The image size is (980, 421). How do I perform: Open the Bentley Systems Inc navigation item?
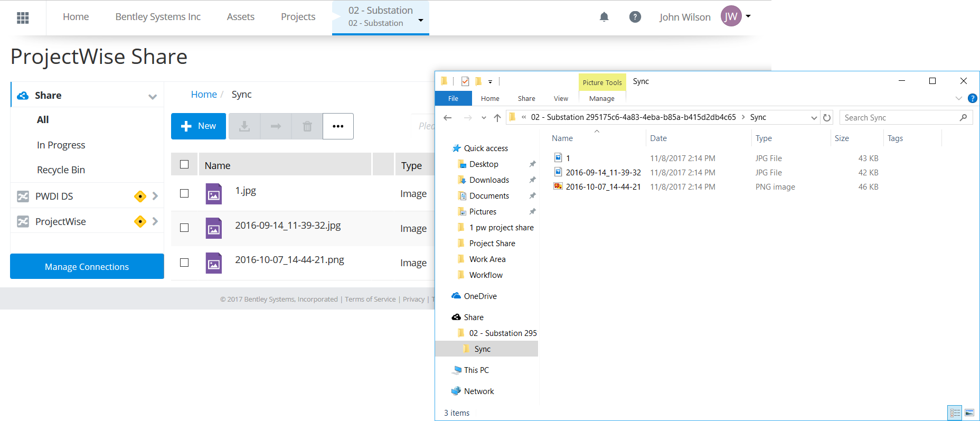click(x=158, y=17)
